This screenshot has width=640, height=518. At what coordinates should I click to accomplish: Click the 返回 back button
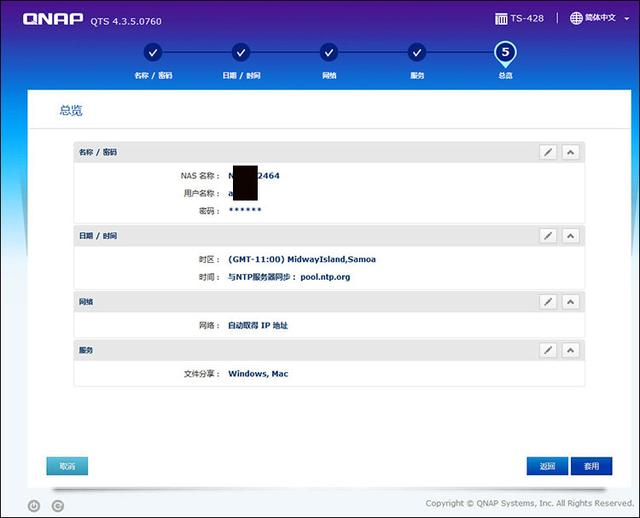tap(547, 466)
